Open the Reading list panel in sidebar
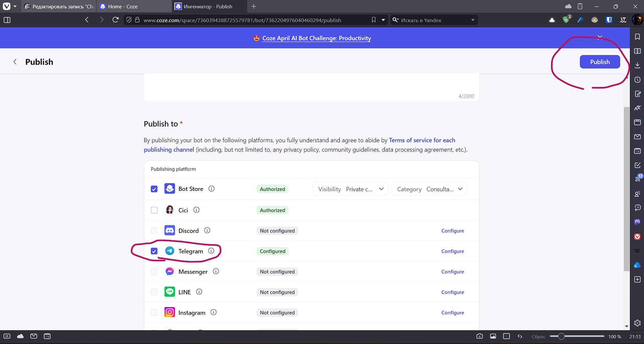This screenshot has width=644, height=344. 637,51
